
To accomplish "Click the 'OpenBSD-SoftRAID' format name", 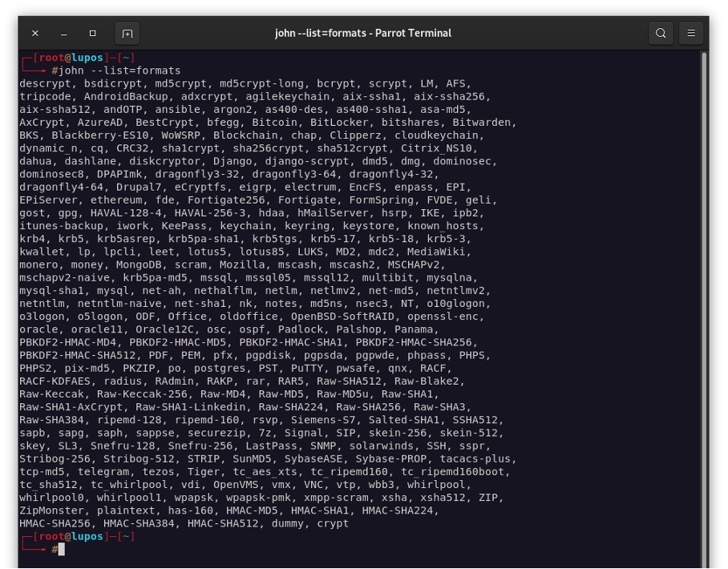I will (342, 317).
